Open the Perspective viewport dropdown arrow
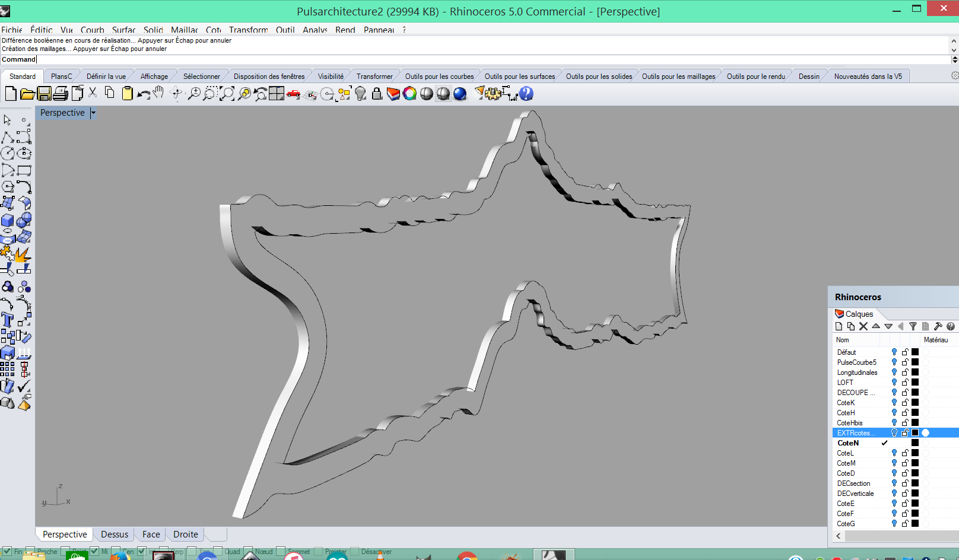This screenshot has height=560, width=959. coord(93,113)
